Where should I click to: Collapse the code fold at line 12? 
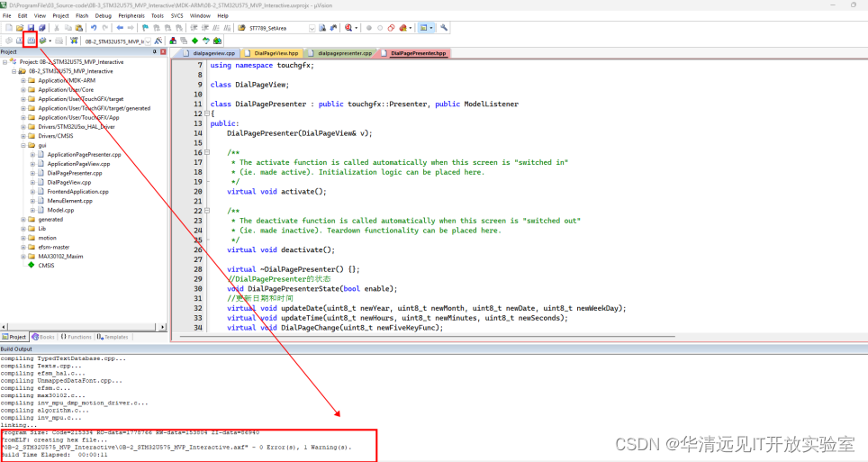pyautogui.click(x=207, y=113)
